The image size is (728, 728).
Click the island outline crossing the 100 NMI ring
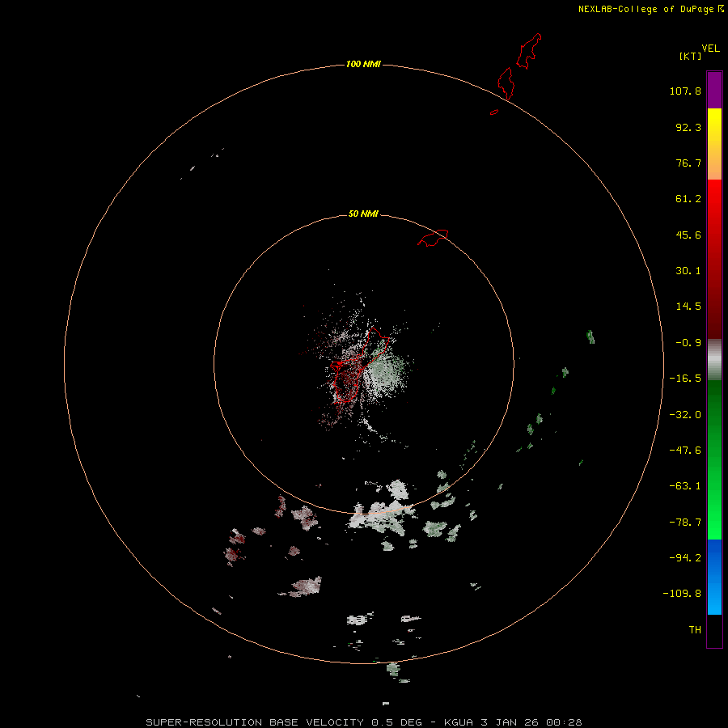point(506,83)
